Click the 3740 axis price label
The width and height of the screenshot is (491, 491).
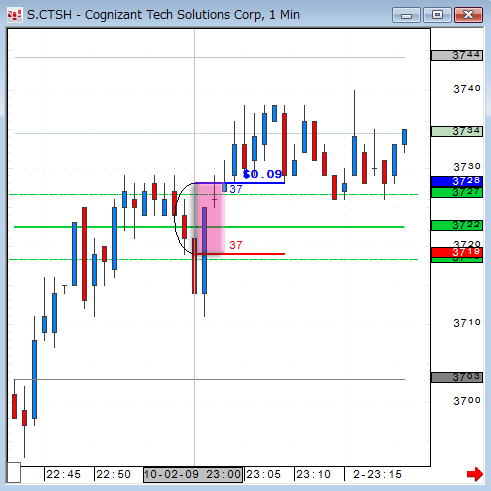tap(467, 89)
